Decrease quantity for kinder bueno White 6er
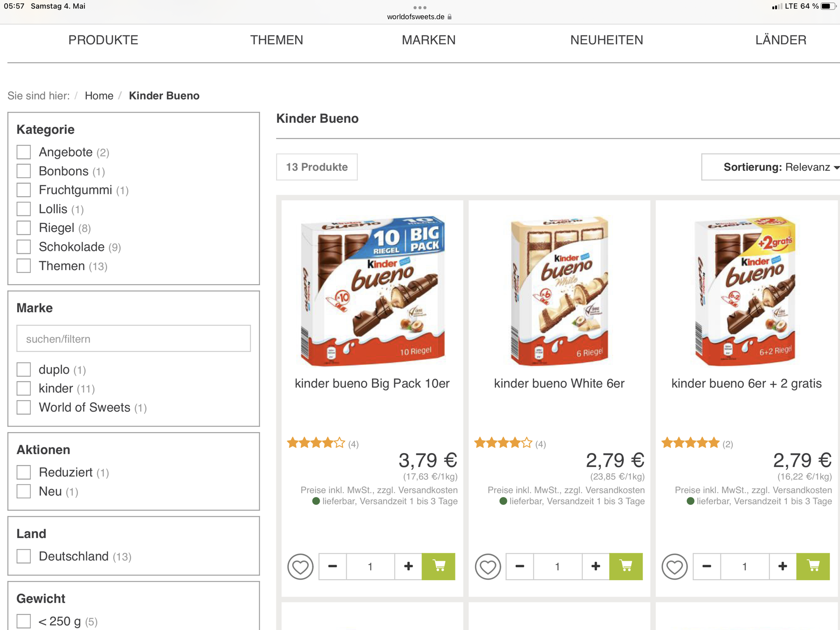 [520, 567]
